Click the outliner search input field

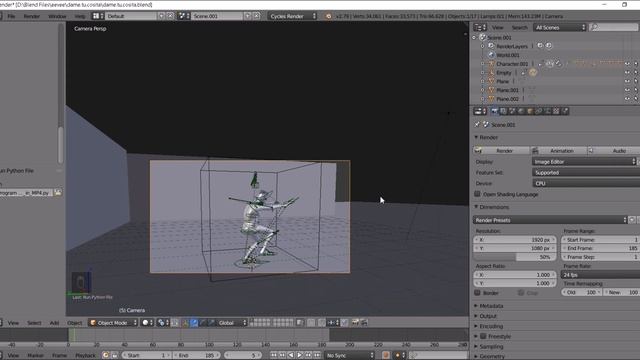point(613,27)
